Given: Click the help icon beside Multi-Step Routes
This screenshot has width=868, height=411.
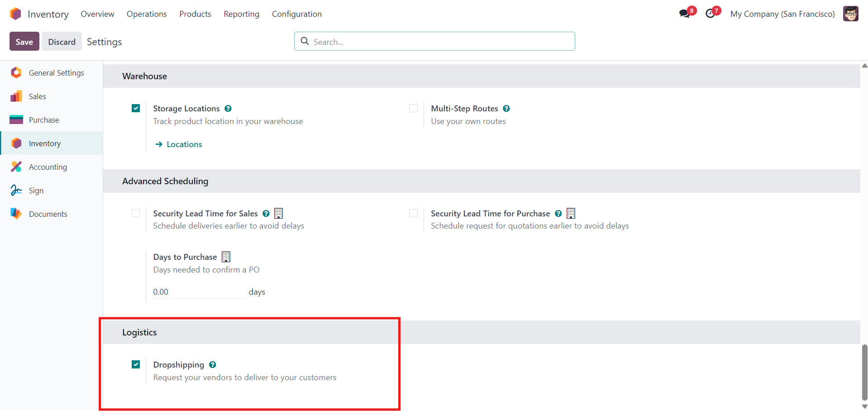Looking at the screenshot, I should 506,109.
